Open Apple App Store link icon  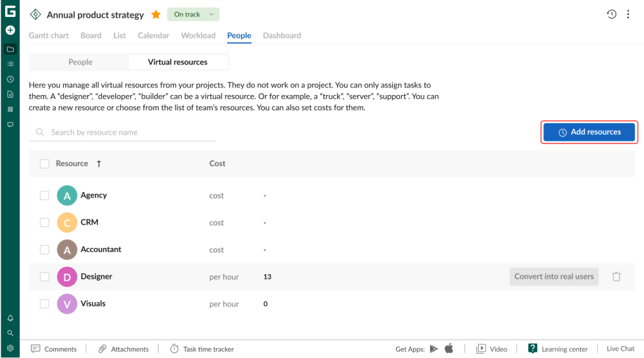449,349
